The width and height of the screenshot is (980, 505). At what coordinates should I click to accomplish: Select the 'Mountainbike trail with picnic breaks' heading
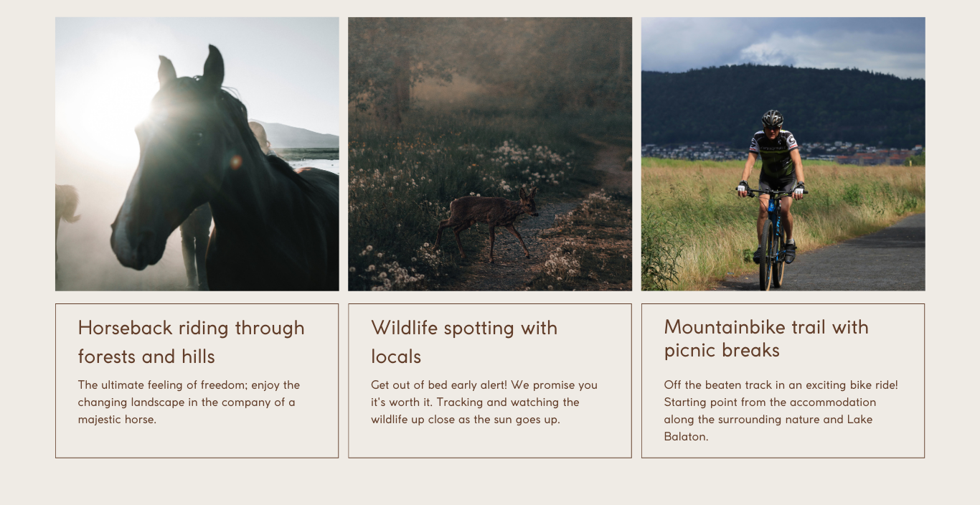tap(766, 339)
